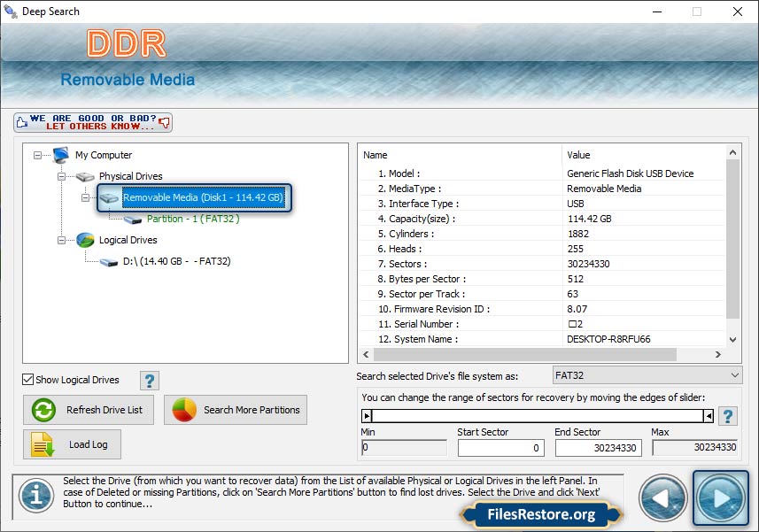Collapse the Logical Drives node
The image size is (759, 532).
click(x=61, y=240)
